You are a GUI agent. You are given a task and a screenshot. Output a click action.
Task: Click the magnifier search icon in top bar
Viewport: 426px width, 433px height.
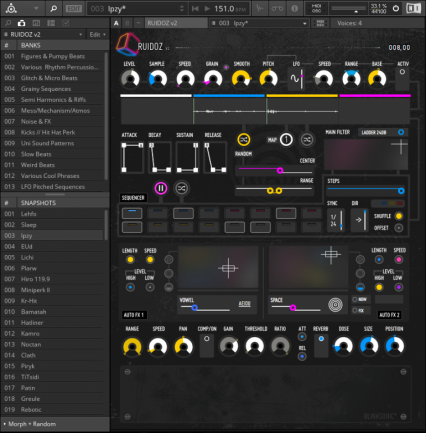pos(53,9)
